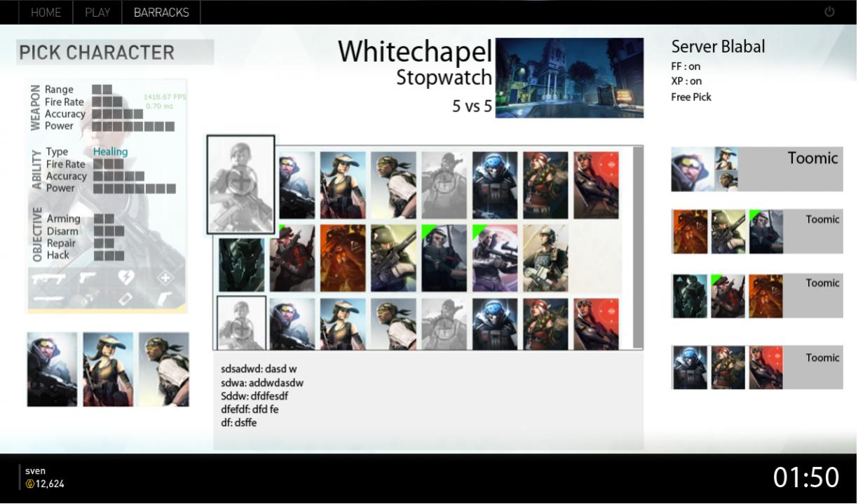
Task: Click the broken heart defibrillator ability icon
Action: 125,278
